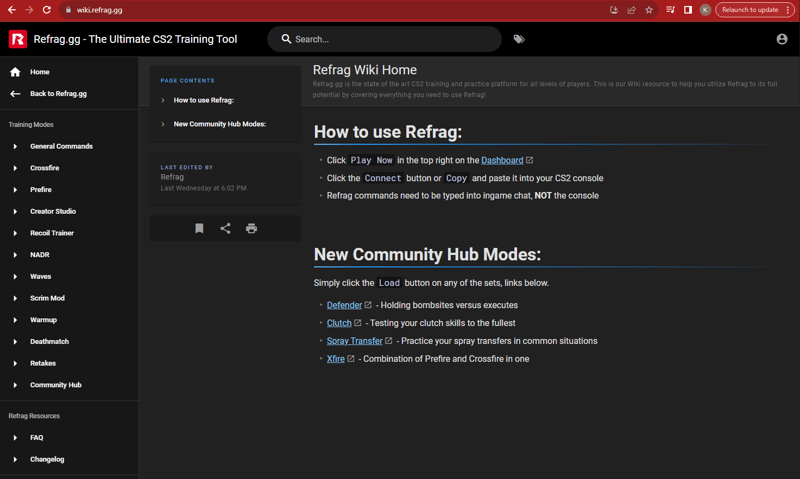Image resolution: width=800 pixels, height=479 pixels.
Task: Click the Home house icon in sidebar
Action: (15, 72)
